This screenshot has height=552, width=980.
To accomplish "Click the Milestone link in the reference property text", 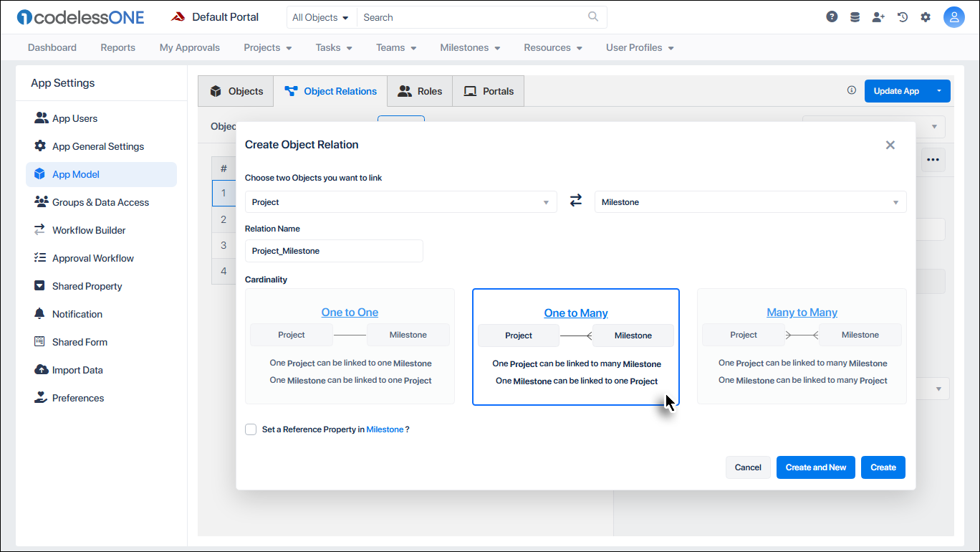I will click(x=385, y=429).
